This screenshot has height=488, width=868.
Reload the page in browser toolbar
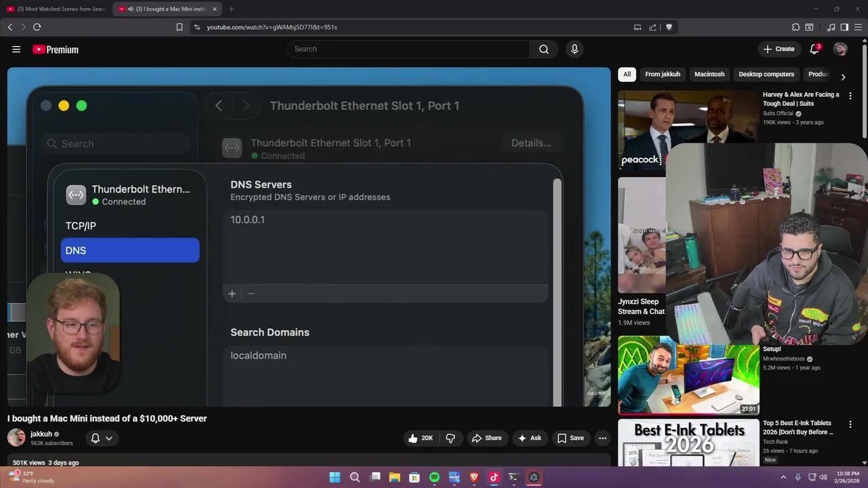point(37,27)
